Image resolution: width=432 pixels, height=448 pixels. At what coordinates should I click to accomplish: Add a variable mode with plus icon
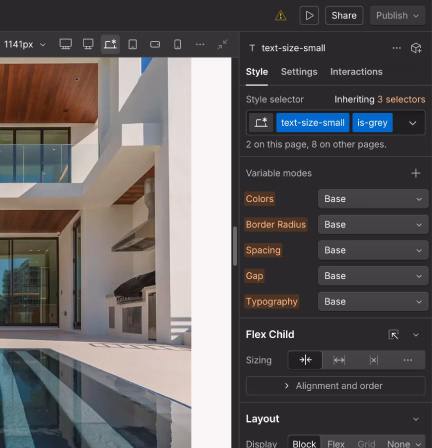(x=416, y=173)
